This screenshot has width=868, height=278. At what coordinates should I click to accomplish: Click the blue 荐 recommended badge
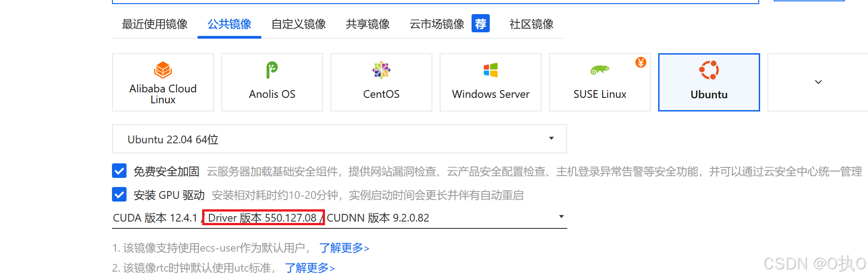(481, 23)
